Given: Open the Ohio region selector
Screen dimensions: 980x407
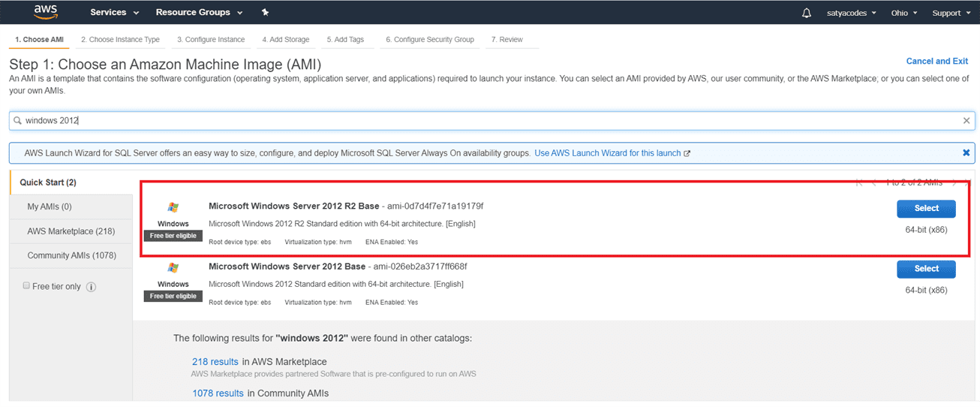Looking at the screenshot, I should point(903,13).
